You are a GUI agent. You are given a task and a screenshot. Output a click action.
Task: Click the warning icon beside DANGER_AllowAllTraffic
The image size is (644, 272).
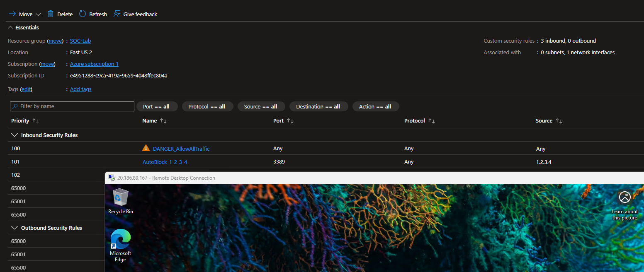(x=146, y=148)
